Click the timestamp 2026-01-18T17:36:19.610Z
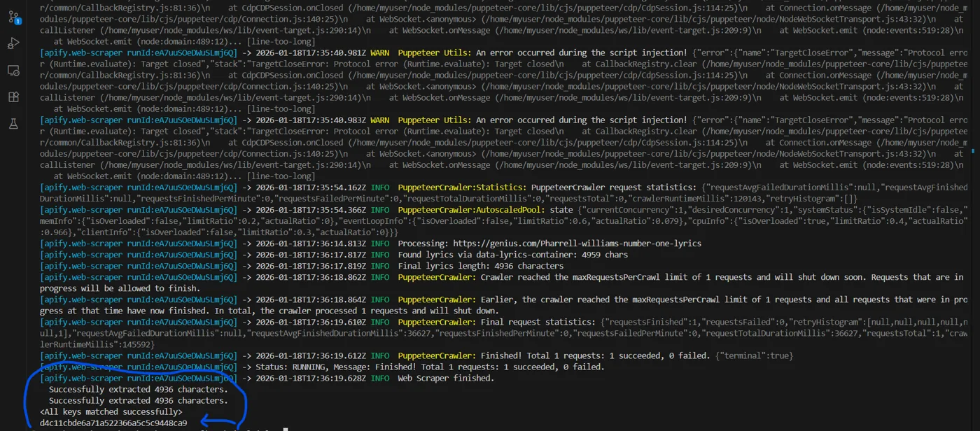 coord(311,322)
